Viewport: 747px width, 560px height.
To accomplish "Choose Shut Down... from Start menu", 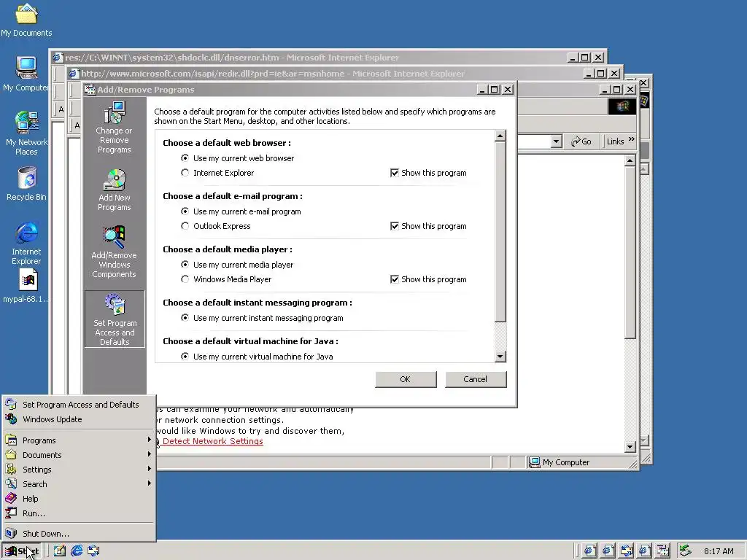I will [x=79, y=534].
